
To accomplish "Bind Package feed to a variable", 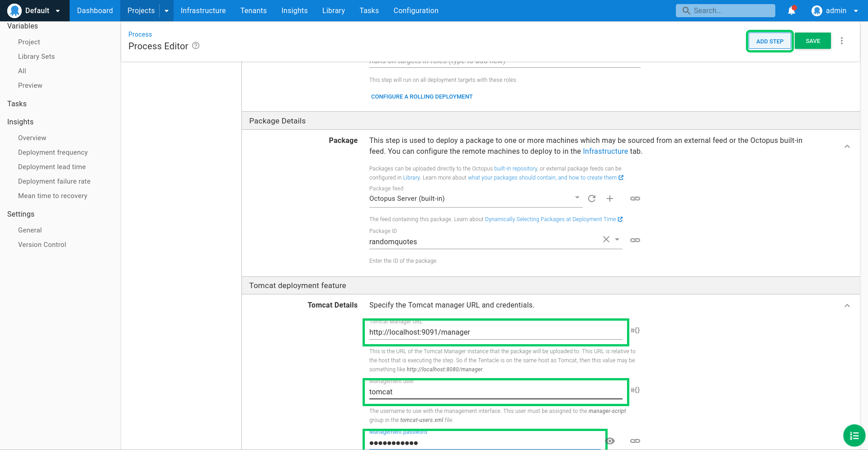I will (635, 199).
